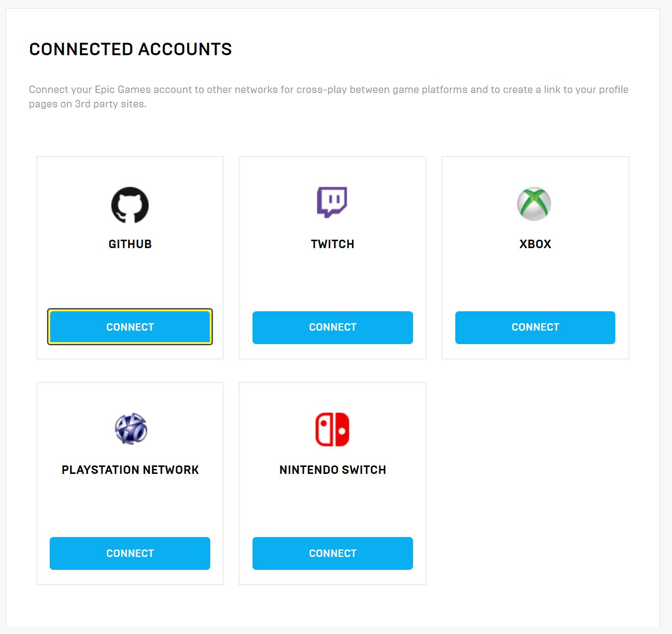Connect your PlayStation Network account
672x634 pixels.
pos(129,553)
